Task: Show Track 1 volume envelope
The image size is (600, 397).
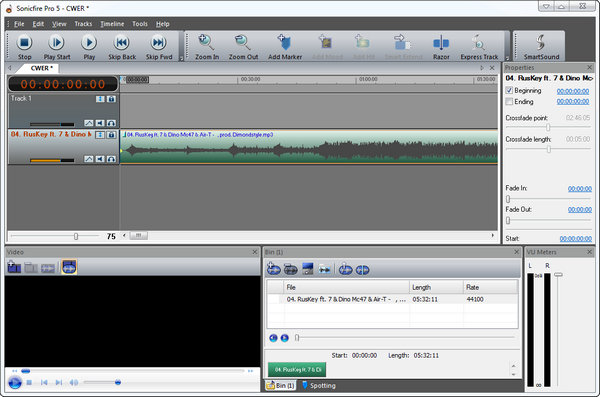Action: tap(89, 123)
